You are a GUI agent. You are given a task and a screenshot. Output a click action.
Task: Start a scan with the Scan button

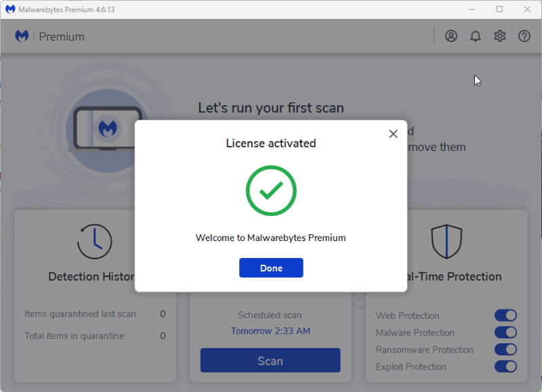click(x=270, y=360)
